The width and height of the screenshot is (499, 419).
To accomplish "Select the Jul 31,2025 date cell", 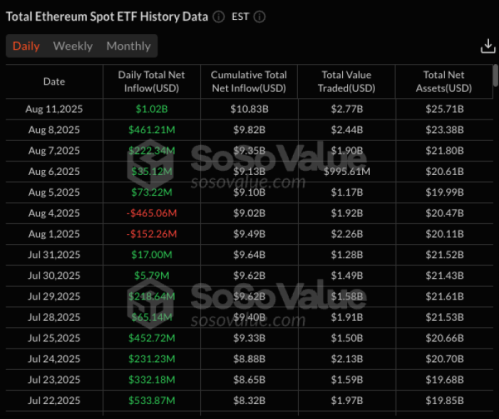I will (x=54, y=255).
